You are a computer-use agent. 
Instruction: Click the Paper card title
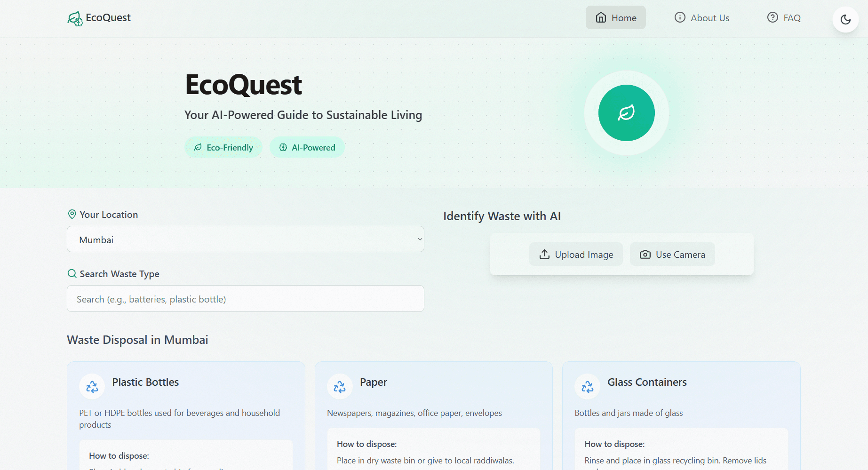374,382
